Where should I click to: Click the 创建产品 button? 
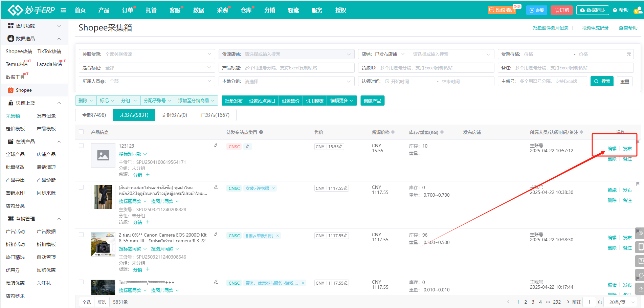pyautogui.click(x=372, y=101)
